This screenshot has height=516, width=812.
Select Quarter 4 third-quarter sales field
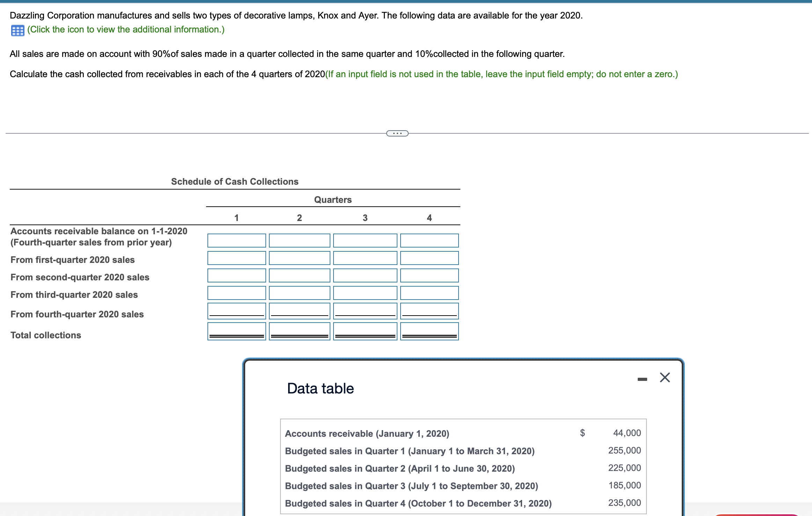(x=429, y=293)
